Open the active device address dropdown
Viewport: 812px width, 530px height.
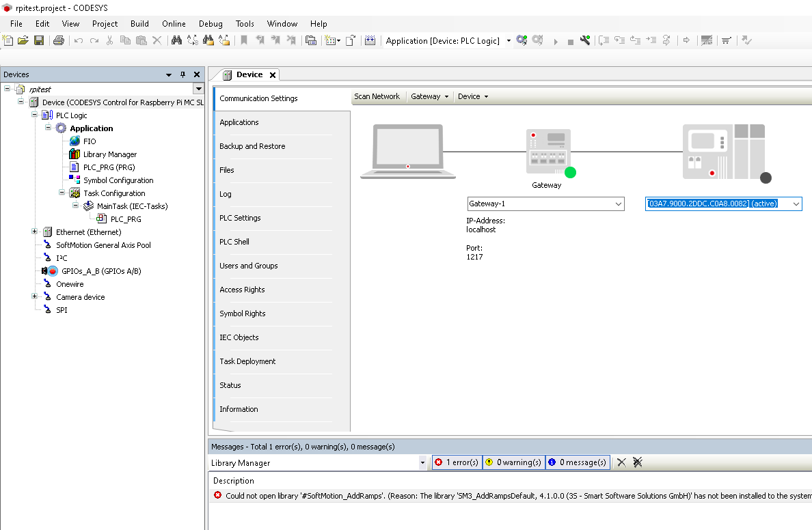(x=796, y=204)
